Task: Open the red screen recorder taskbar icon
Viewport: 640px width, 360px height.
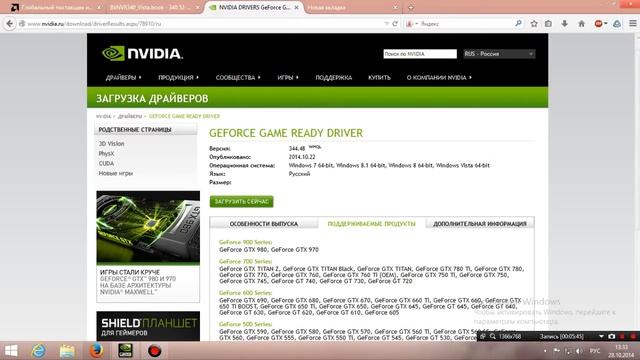Action: pos(154,351)
